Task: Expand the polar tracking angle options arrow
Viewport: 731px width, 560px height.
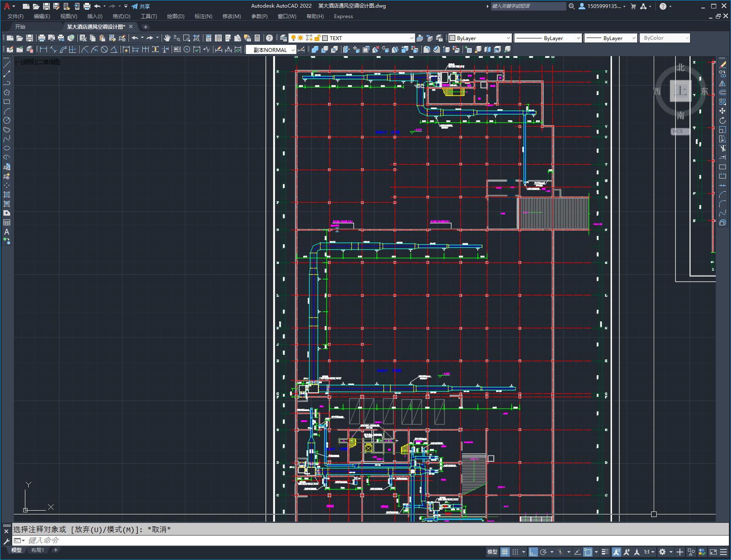Action: tap(552, 552)
